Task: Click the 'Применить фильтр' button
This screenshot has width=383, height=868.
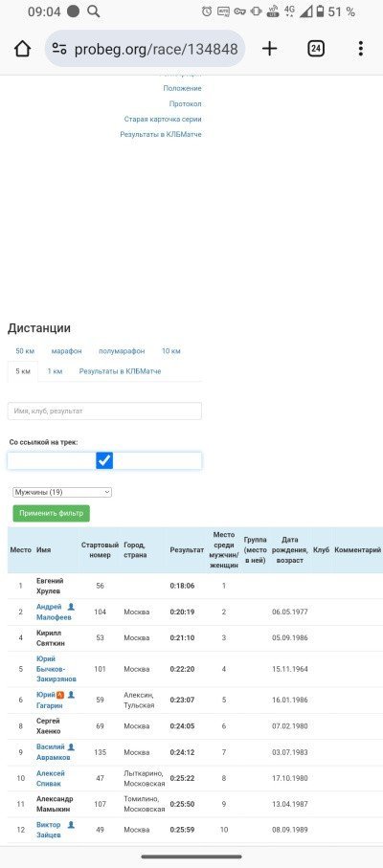Action: 52,513
